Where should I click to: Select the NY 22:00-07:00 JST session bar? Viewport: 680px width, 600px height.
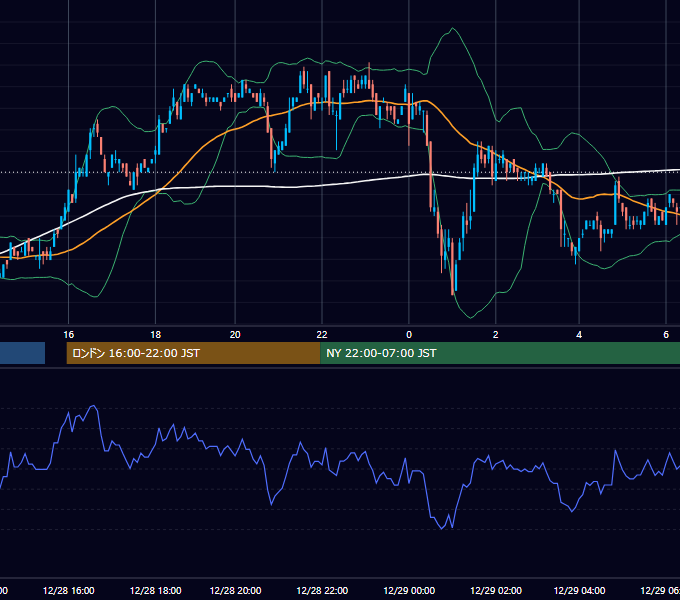[x=500, y=353]
